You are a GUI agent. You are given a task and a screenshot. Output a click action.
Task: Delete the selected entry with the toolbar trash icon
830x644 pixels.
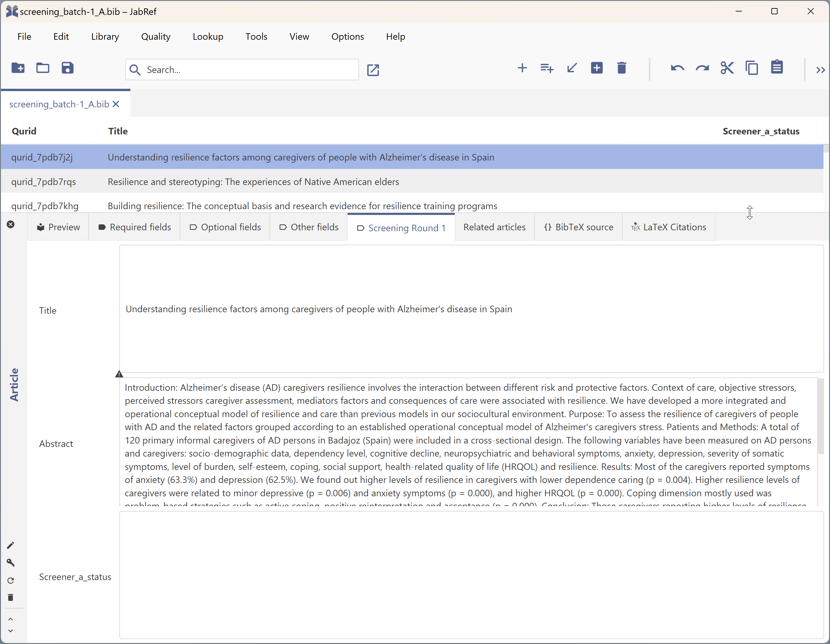coord(622,68)
